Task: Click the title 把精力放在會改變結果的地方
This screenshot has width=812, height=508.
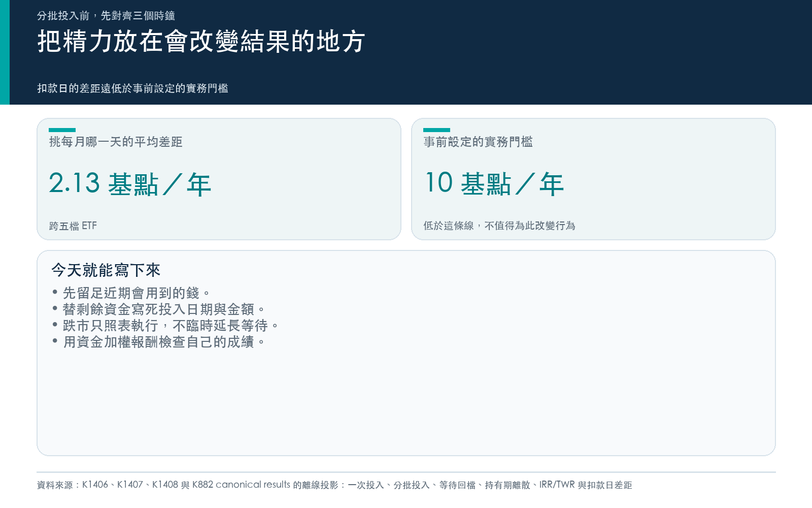Action: 201,41
